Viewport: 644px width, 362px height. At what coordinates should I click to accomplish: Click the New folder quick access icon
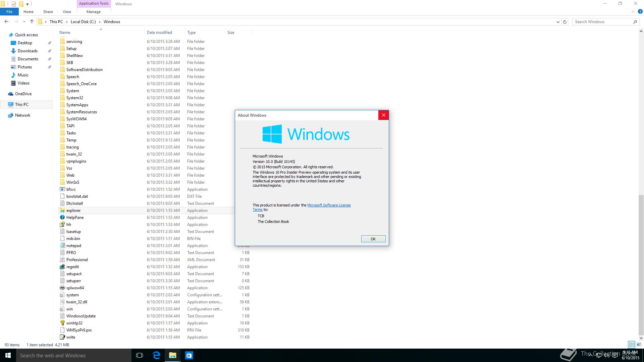tap(21, 4)
